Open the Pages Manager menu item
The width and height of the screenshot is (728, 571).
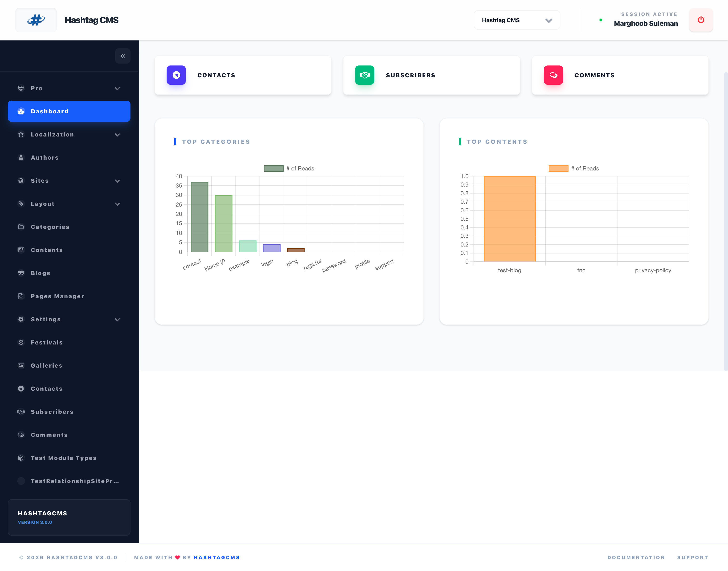[x=57, y=296]
